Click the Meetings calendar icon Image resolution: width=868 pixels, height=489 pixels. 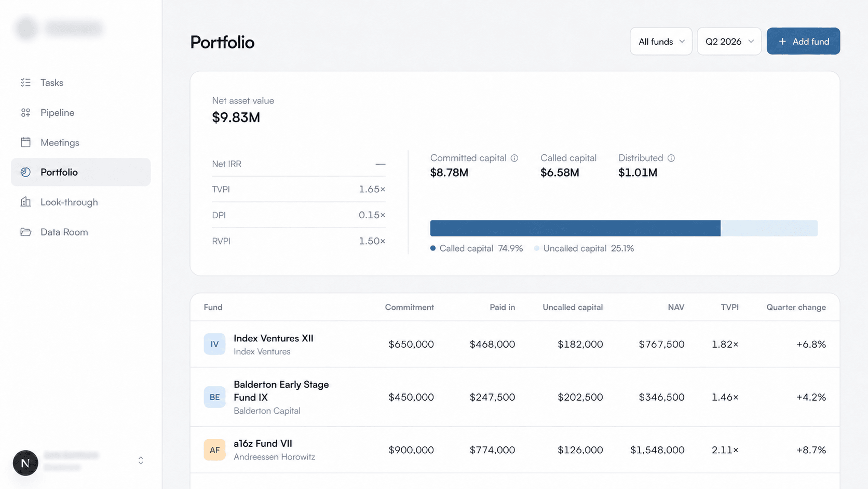[25, 142]
